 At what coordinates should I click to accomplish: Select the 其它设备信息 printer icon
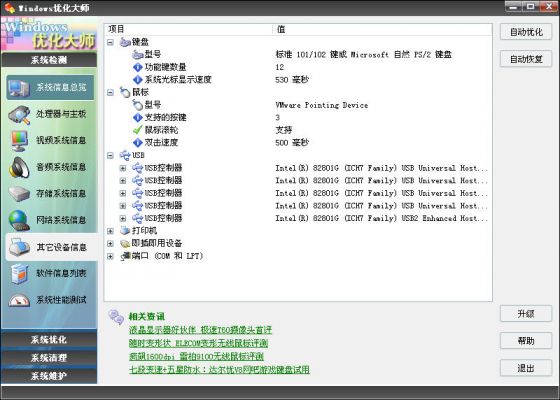(x=19, y=247)
